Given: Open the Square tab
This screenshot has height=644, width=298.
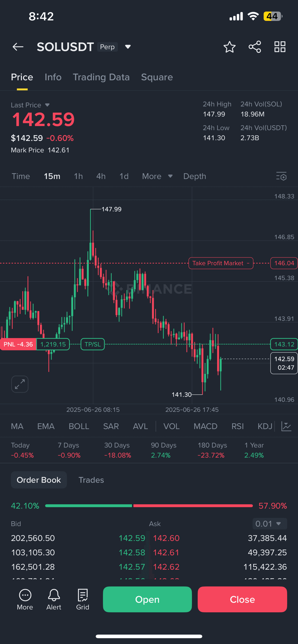Looking at the screenshot, I should [x=157, y=77].
